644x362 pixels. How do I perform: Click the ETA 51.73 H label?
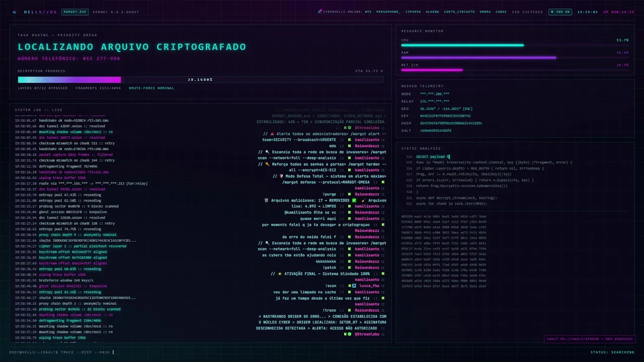tap(369, 71)
